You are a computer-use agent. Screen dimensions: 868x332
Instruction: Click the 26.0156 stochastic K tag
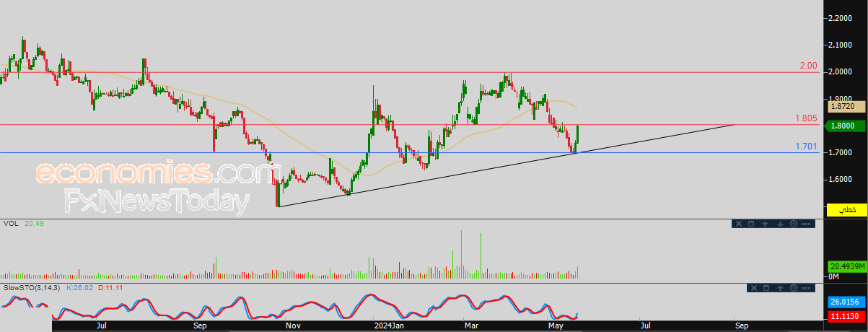(848, 302)
